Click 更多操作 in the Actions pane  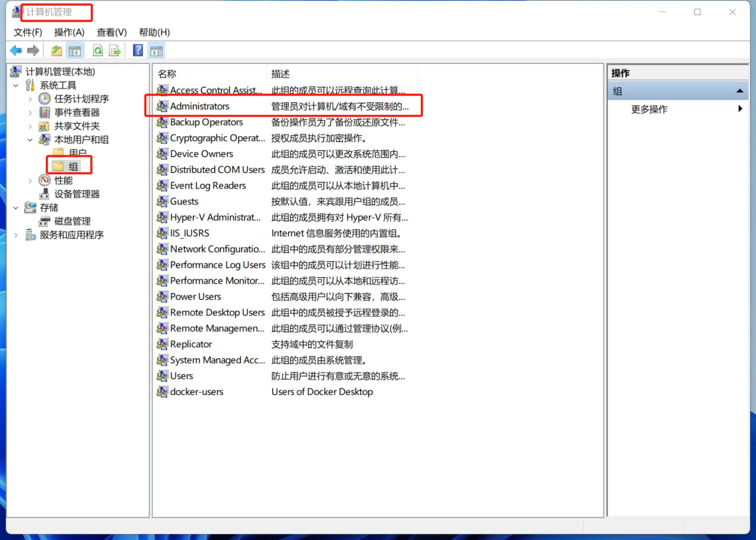[x=649, y=109]
